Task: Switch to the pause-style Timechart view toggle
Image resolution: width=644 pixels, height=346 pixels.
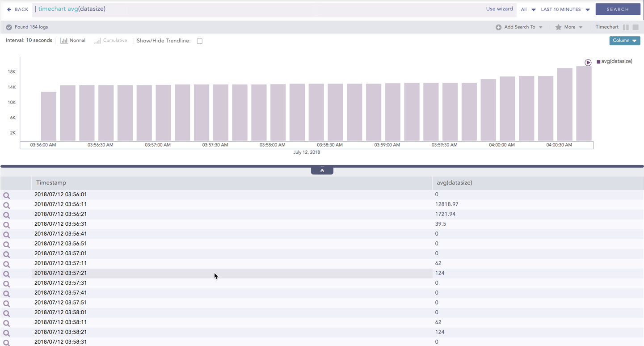Action: click(626, 27)
